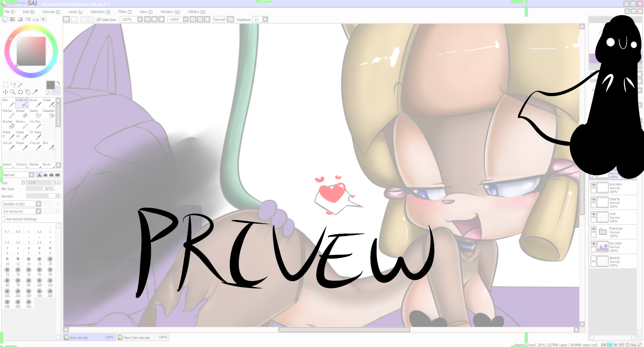
Task: Pick the eyedropper color picker tool
Action: 35,92
